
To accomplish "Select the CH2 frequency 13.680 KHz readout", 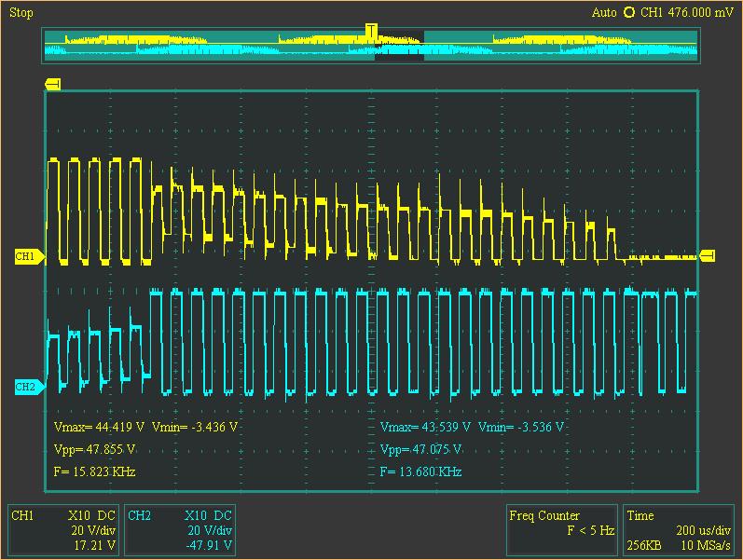I will [x=420, y=471].
